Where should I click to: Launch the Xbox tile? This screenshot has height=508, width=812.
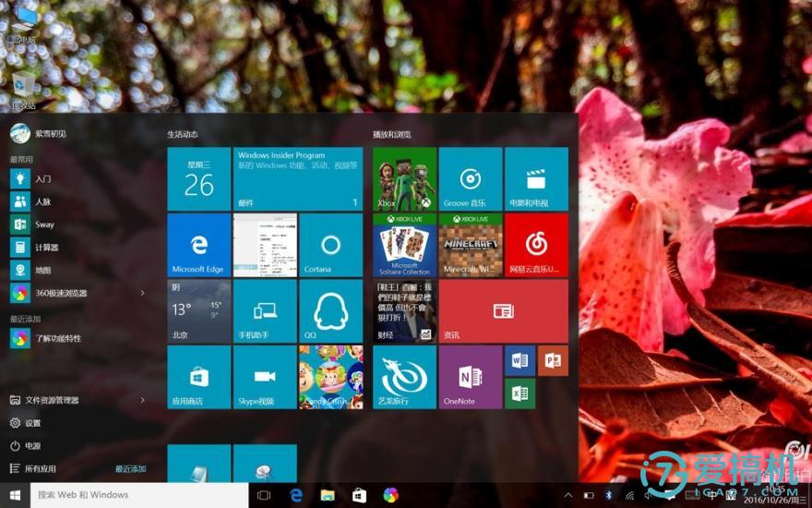(404, 179)
